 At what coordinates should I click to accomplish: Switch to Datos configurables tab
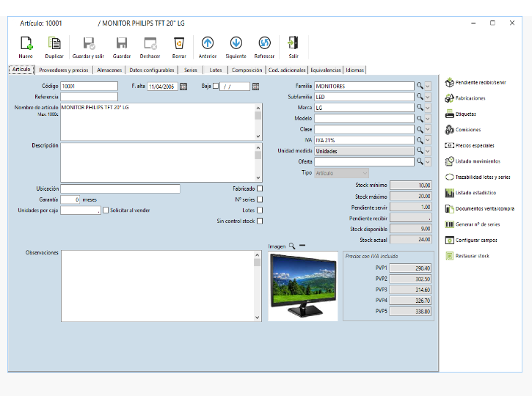tap(152, 70)
